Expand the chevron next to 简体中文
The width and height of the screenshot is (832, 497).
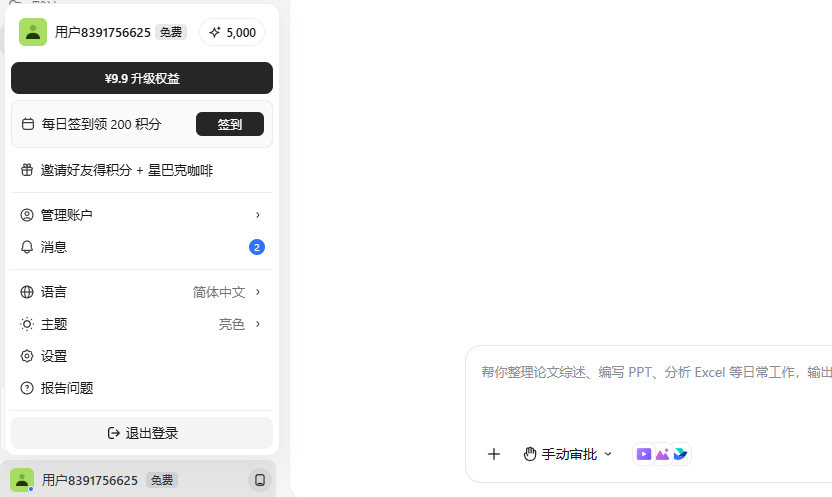click(258, 292)
